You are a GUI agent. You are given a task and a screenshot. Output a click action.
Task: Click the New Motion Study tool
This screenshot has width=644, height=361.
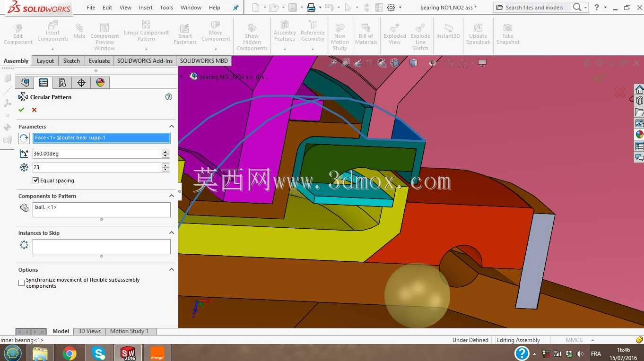click(x=340, y=37)
